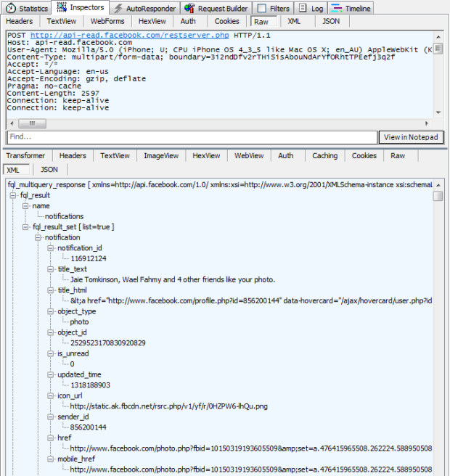Viewport: 450px width, 476px height.
Task: Select request Raw inspector tab
Action: [x=263, y=22]
